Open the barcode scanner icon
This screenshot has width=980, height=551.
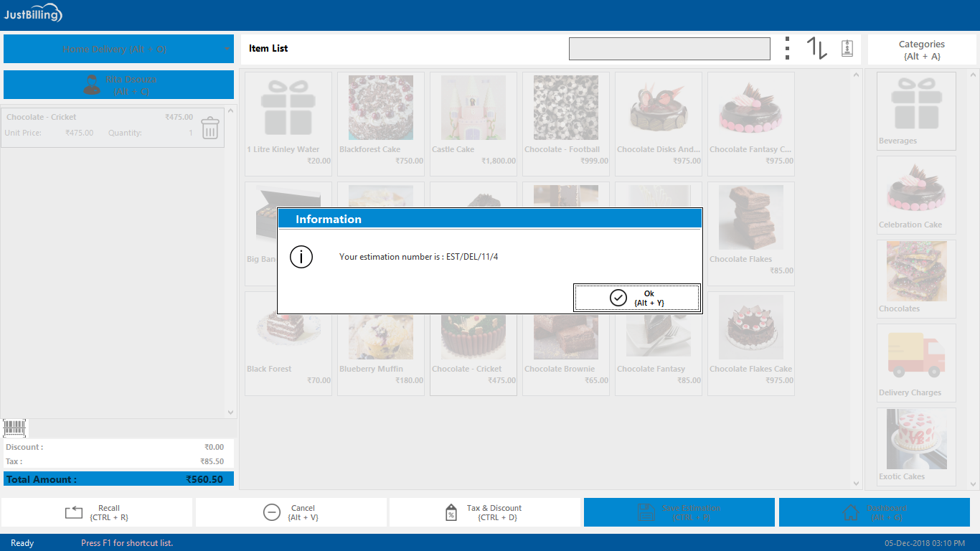pos(14,428)
